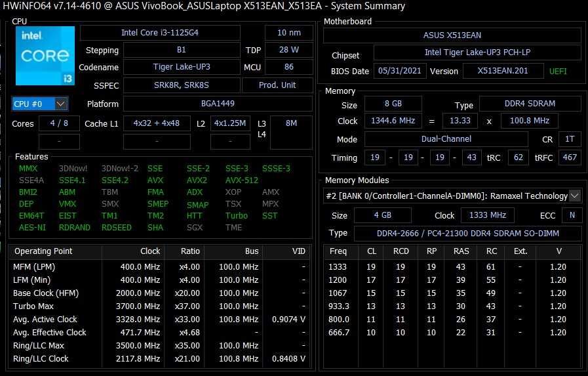Click the ECC value N

point(572,215)
